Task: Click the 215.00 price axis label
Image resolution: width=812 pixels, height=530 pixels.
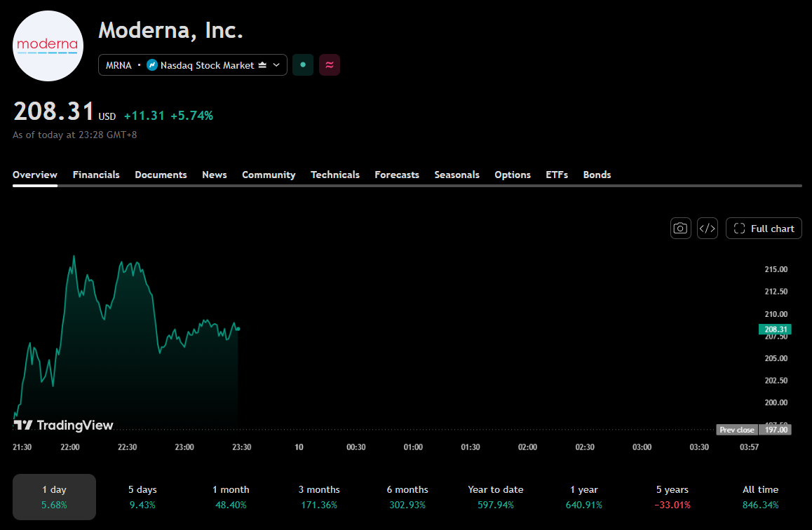Action: [776, 269]
